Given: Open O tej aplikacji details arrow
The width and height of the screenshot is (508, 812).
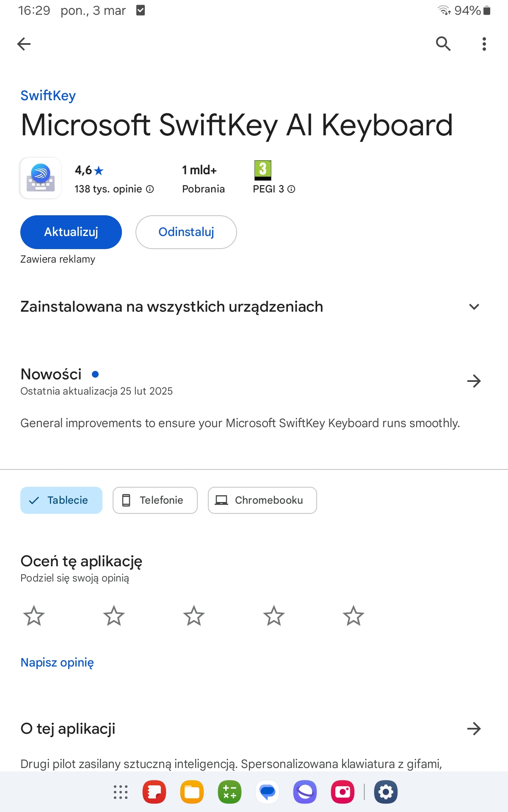Looking at the screenshot, I should (474, 729).
